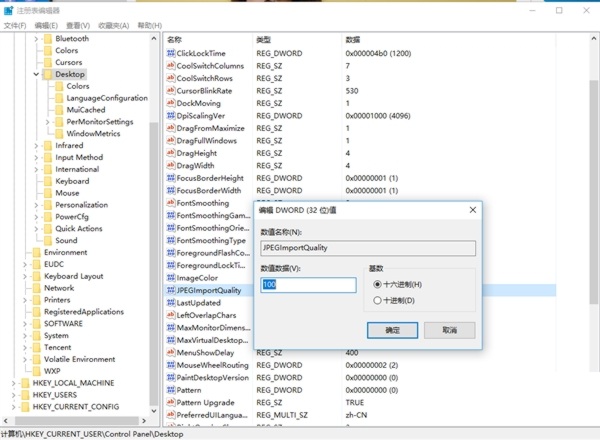Click the tree horizontal scrollbar right arrow
Viewport: 600px width, 440px height.
pos(144,420)
